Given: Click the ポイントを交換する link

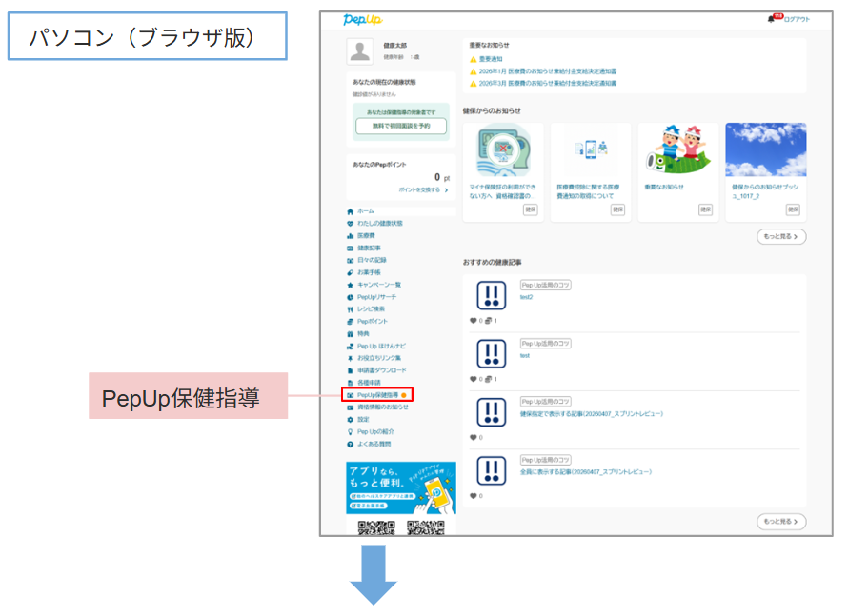Looking at the screenshot, I should [x=423, y=189].
